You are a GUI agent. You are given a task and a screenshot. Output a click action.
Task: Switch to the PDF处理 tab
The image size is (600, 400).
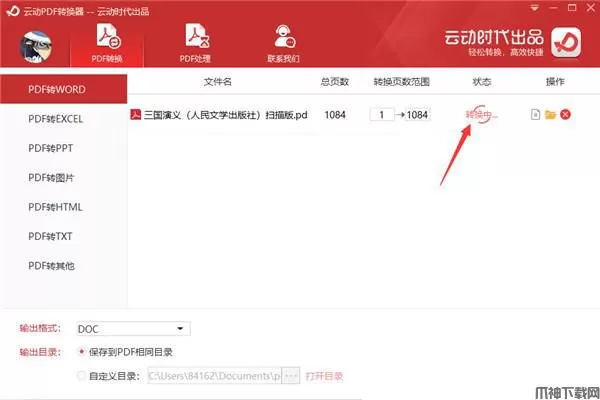pyautogui.click(x=196, y=43)
